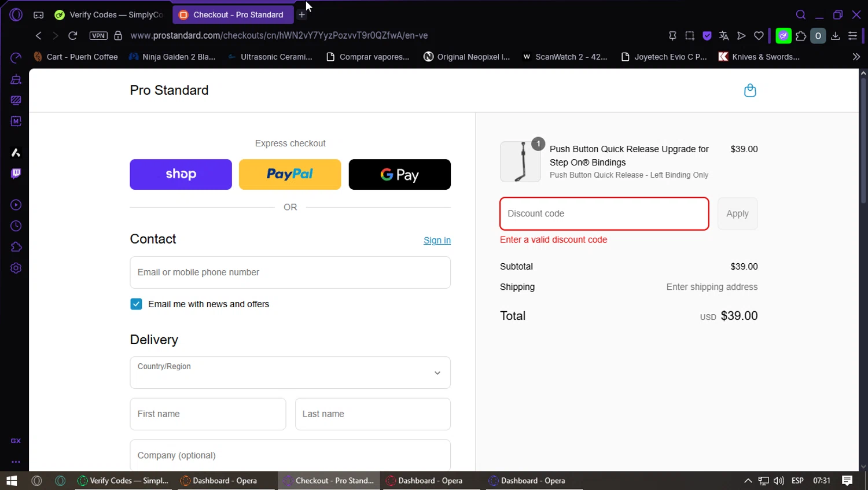Reload the checkout page
This screenshot has height=490, width=868.
pyautogui.click(x=73, y=36)
